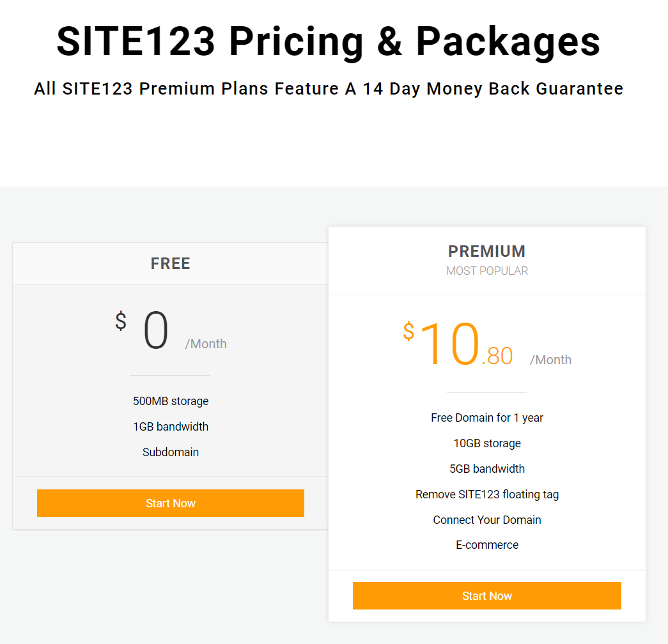668x644 pixels.
Task: Click the Premium plan Start Now button
Action: pos(486,595)
